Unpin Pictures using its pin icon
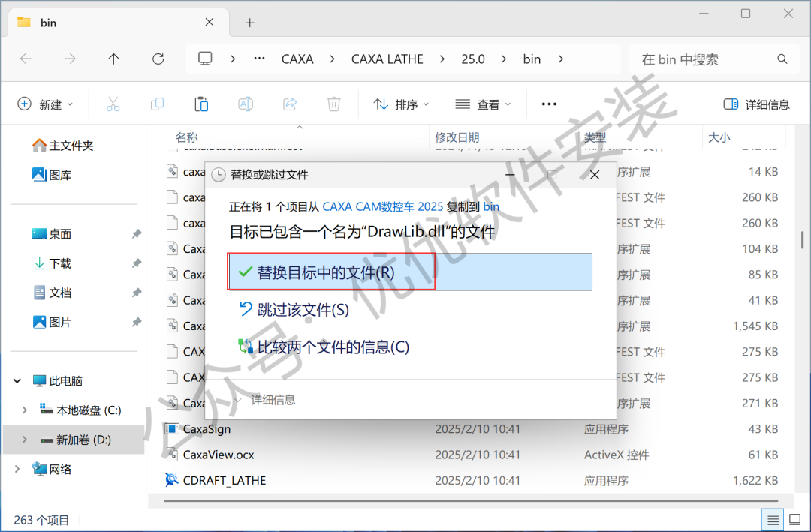This screenshot has height=532, width=811. pos(137,323)
